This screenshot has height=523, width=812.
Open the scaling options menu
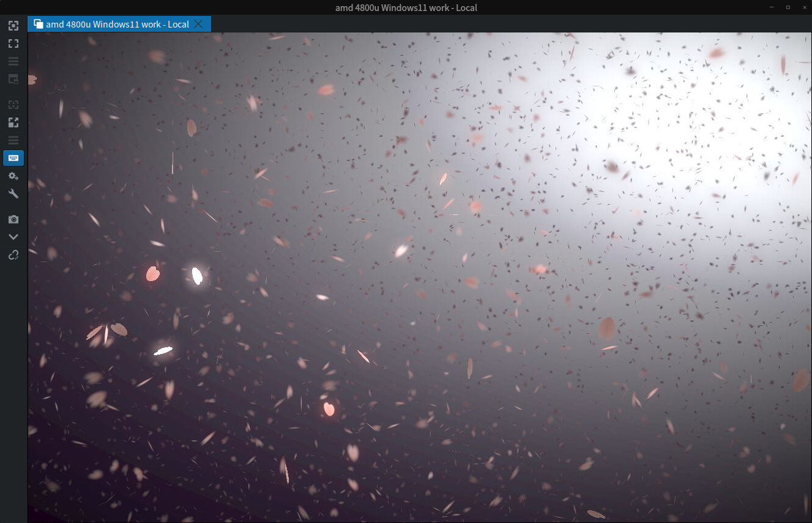[x=13, y=140]
